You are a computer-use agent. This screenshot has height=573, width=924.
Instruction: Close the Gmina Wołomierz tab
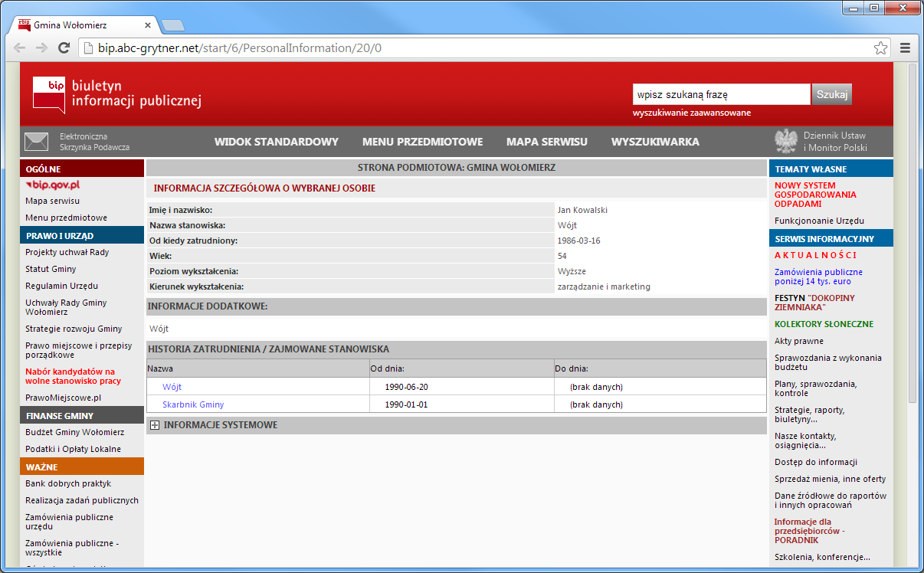pos(148,25)
